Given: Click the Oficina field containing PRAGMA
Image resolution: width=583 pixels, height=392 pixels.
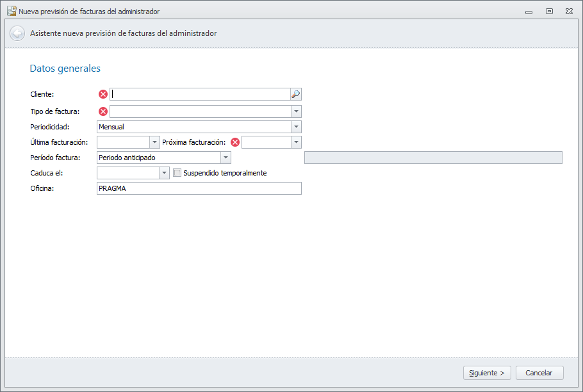Looking at the screenshot, I should point(199,188).
